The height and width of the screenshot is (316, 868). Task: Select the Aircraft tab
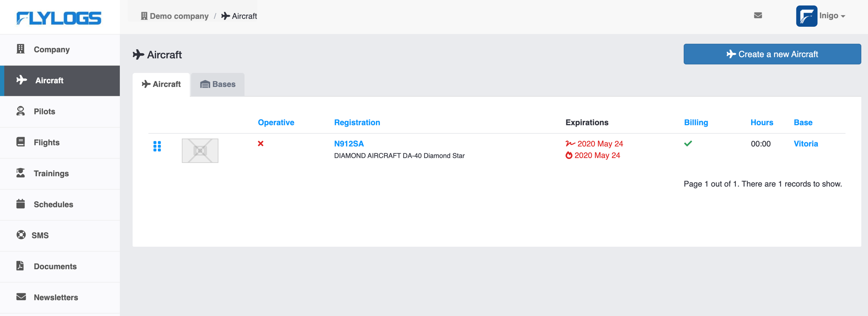click(161, 84)
